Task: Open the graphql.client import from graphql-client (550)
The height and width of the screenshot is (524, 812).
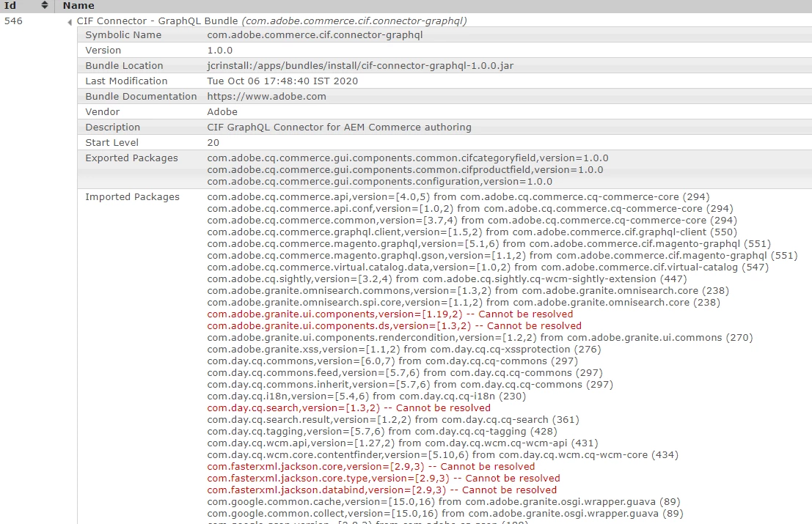Action: tap(472, 232)
